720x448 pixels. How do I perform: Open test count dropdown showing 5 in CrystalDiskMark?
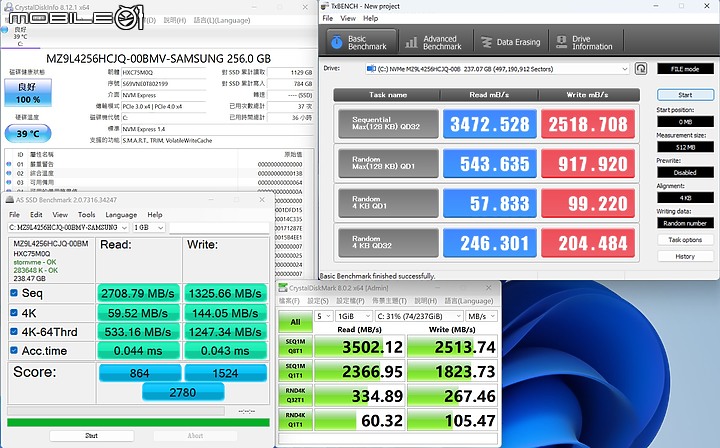click(324, 316)
